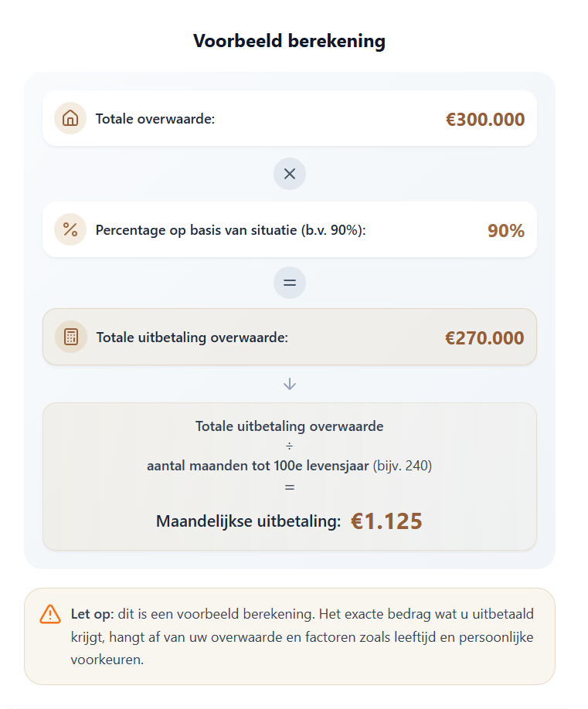Click the 90% value
Image resolution: width=588 pixels, height=709 pixels.
(505, 231)
